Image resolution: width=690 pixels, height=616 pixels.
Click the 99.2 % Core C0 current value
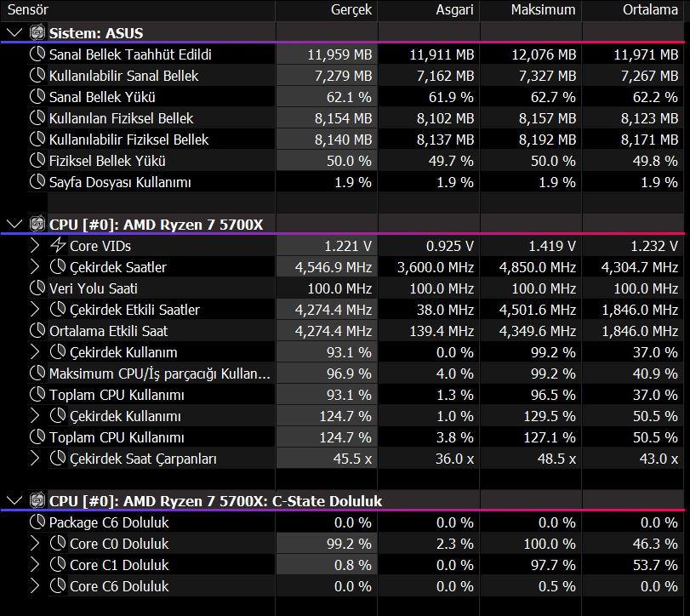pyautogui.click(x=349, y=544)
